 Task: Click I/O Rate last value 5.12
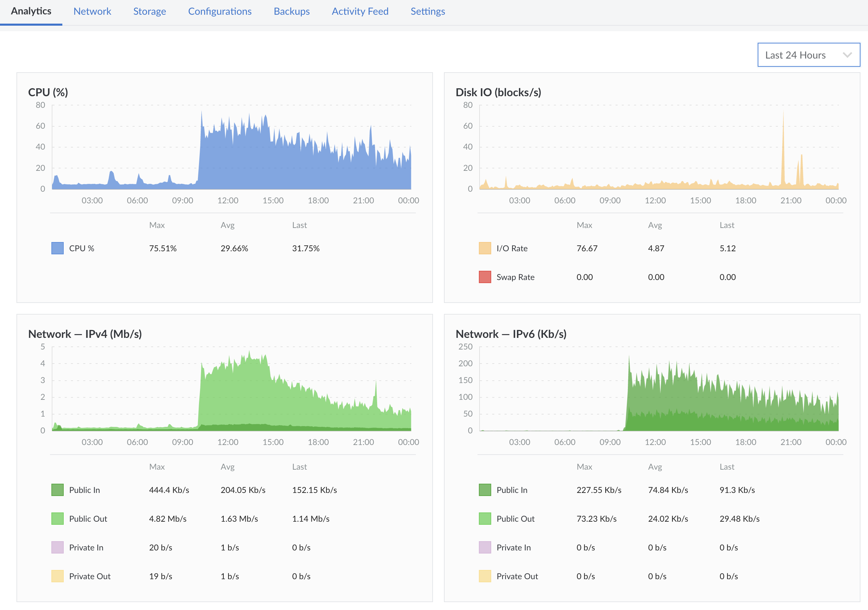point(727,248)
